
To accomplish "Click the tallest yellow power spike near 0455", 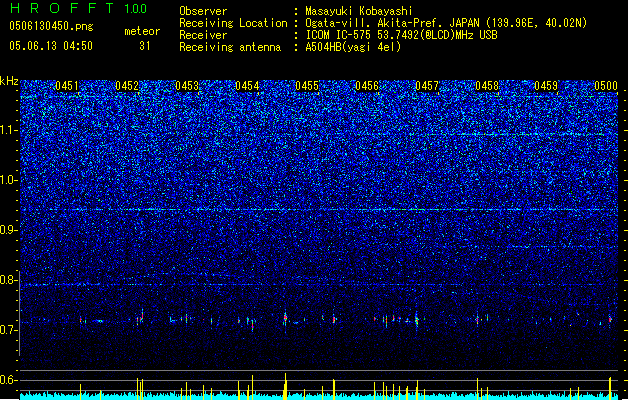I will pyautogui.click(x=286, y=386).
